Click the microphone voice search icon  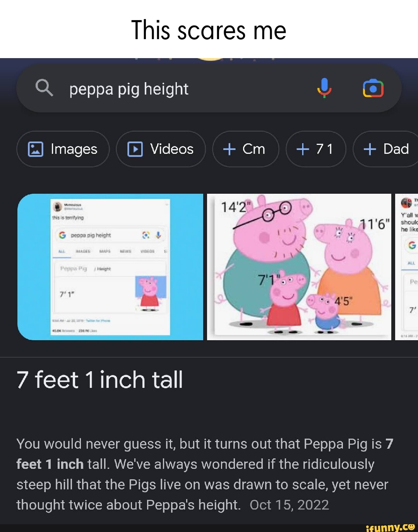coord(325,88)
